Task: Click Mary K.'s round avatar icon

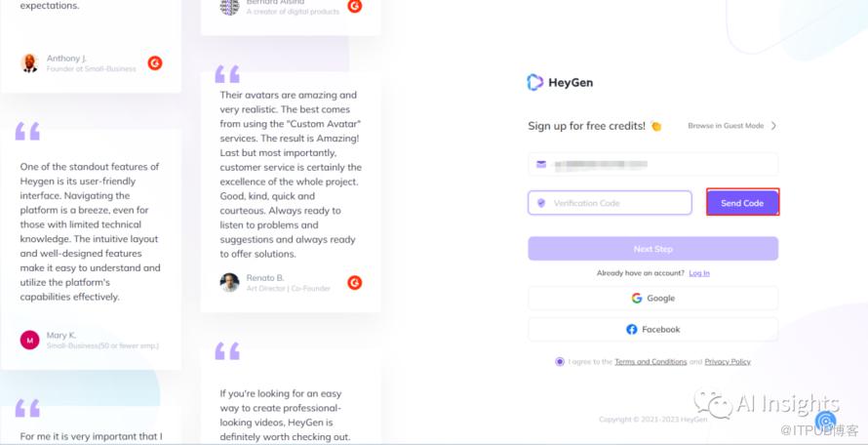Action: click(x=29, y=340)
